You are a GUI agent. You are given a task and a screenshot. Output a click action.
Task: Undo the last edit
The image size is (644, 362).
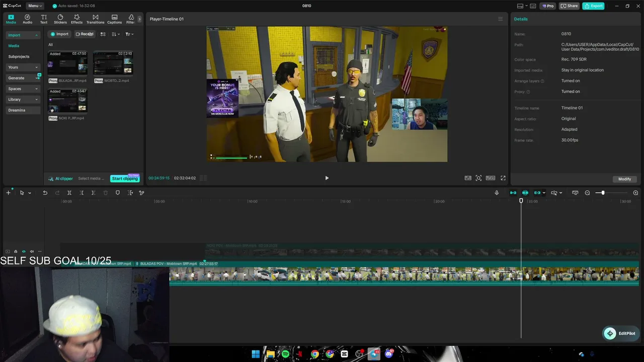coord(45,193)
